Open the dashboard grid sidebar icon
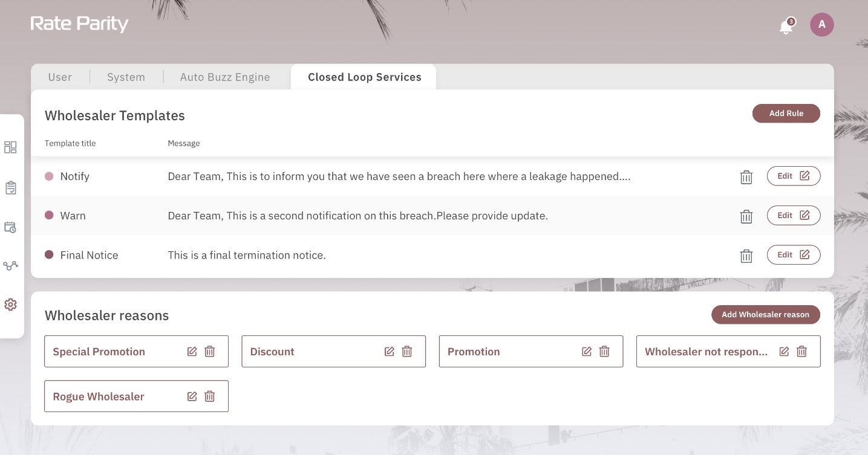This screenshot has height=455, width=868. click(10, 147)
